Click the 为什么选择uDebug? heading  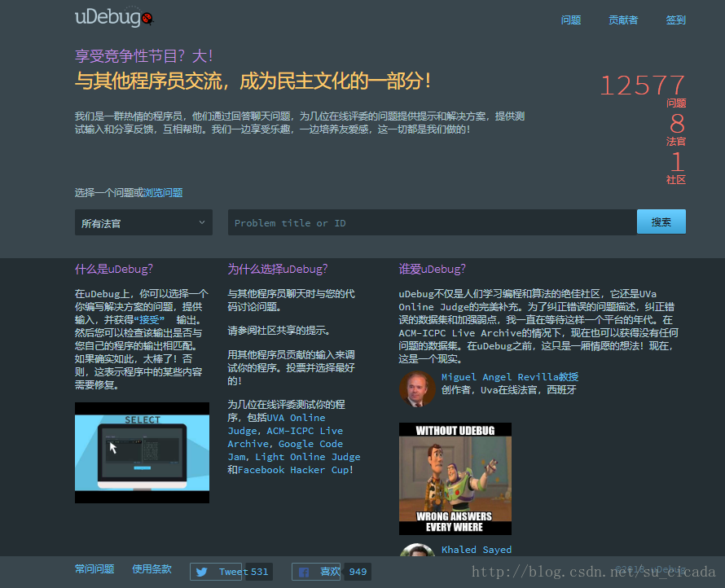pyautogui.click(x=278, y=269)
